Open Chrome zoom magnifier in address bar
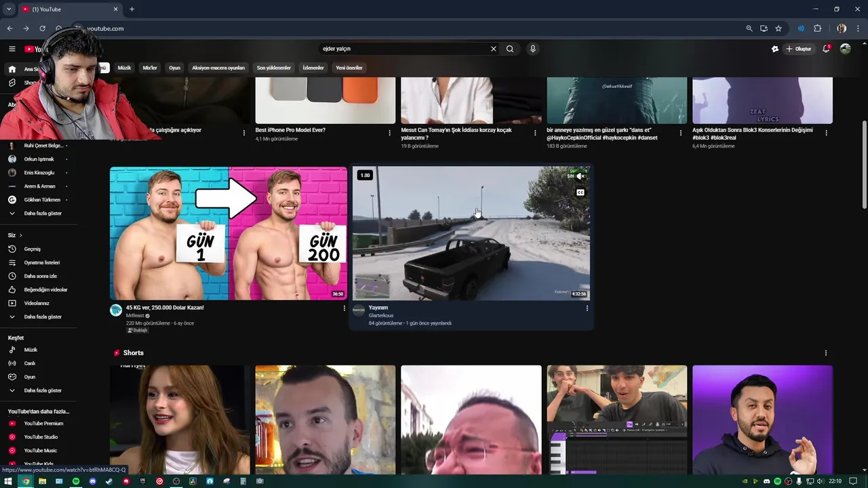 749,28
